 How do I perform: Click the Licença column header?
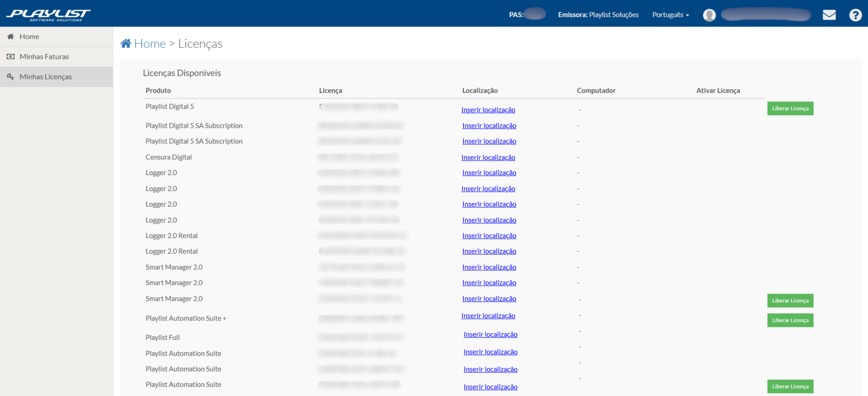330,90
